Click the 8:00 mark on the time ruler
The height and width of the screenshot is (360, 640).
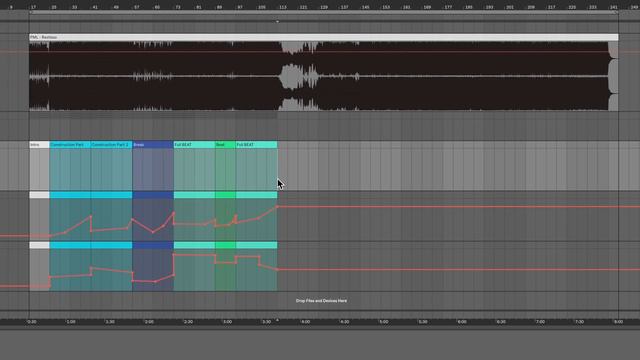tap(619, 322)
